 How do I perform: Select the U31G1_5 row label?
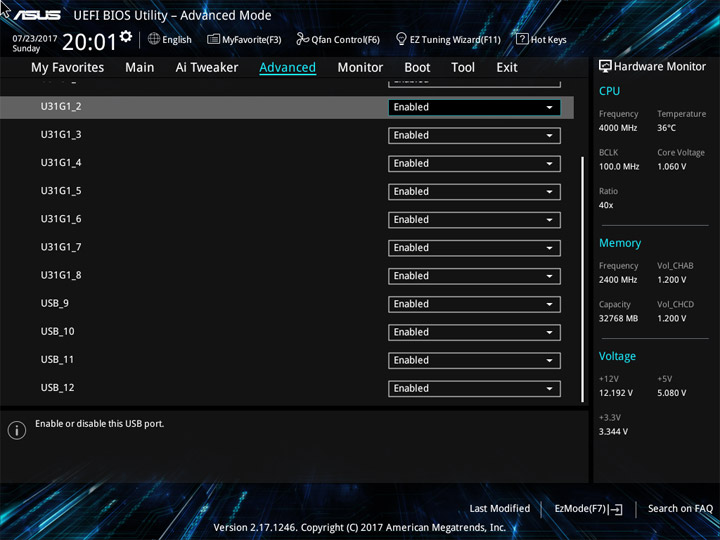tap(61, 191)
